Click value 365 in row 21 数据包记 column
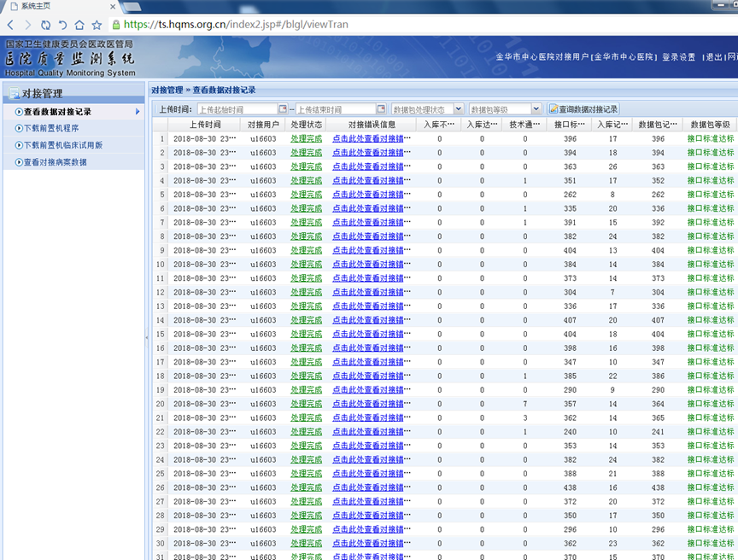Viewport: 738px width, 560px height. (x=658, y=418)
